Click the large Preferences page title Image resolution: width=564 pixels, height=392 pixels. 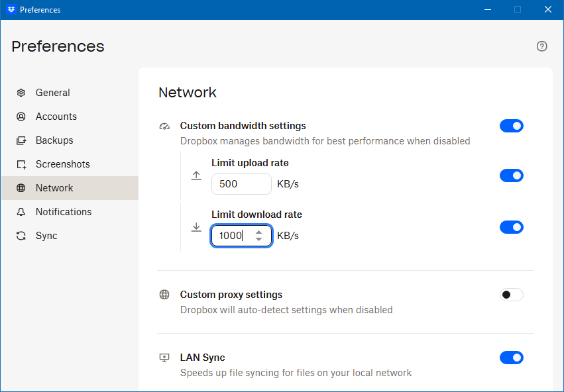click(x=58, y=46)
